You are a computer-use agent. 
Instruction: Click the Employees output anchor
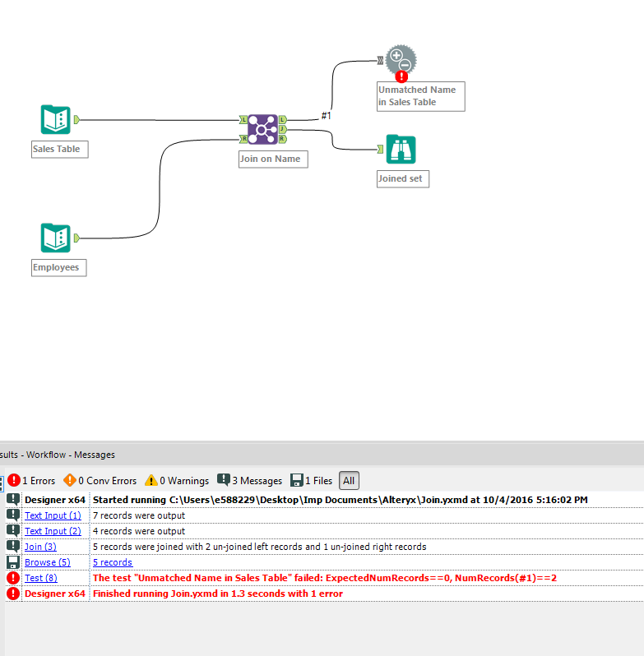pyautogui.click(x=76, y=238)
